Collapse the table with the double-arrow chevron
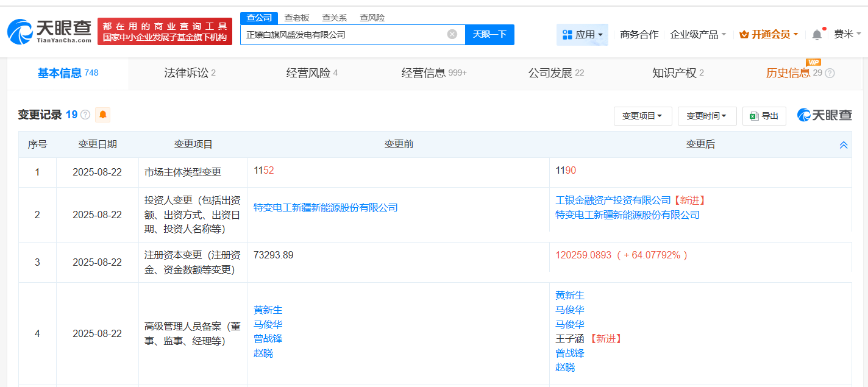 [x=844, y=144]
